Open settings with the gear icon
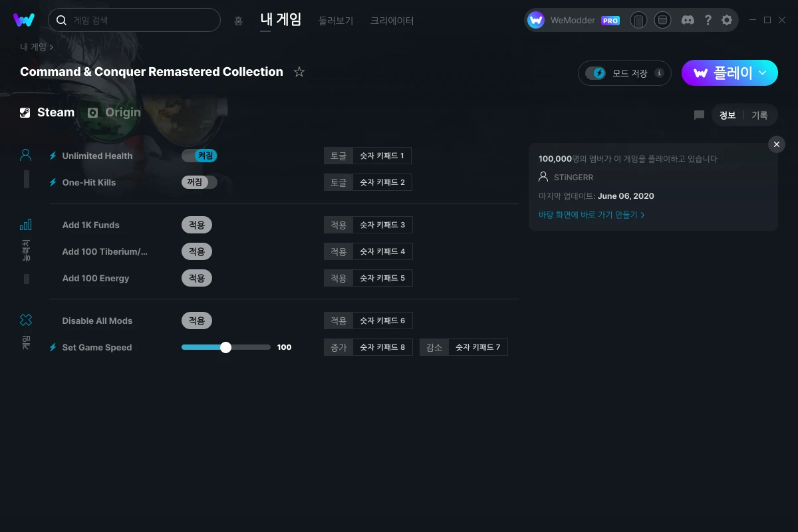The height and width of the screenshot is (532, 798). 727,20
